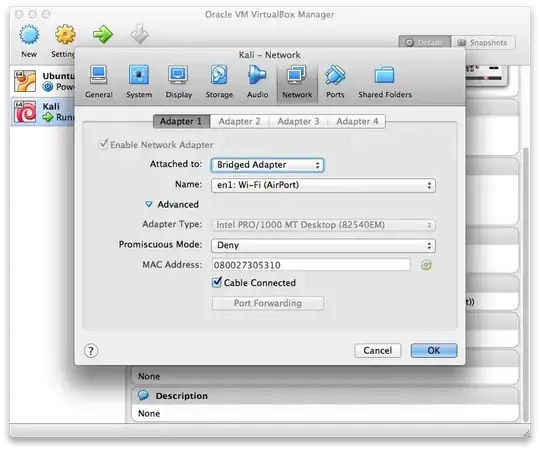This screenshot has height=451, width=540.
Task: Click the grey Discard arrow toolbar icon
Action: (x=139, y=34)
